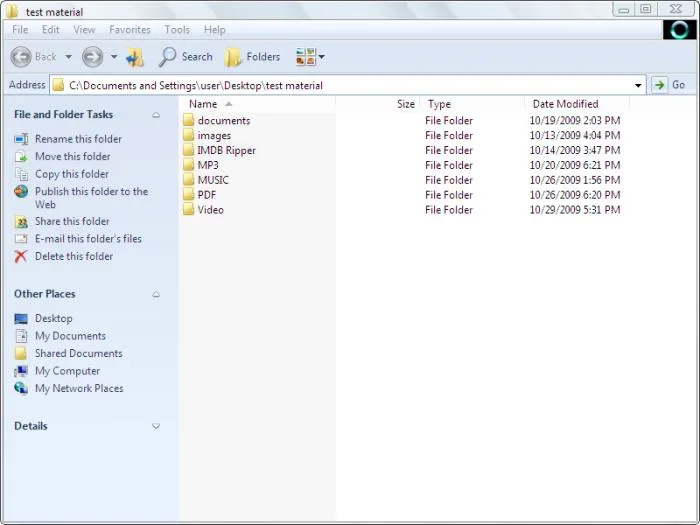Screen dimensions: 700x525
Task: Open the Favorites menu
Action: pos(130,29)
